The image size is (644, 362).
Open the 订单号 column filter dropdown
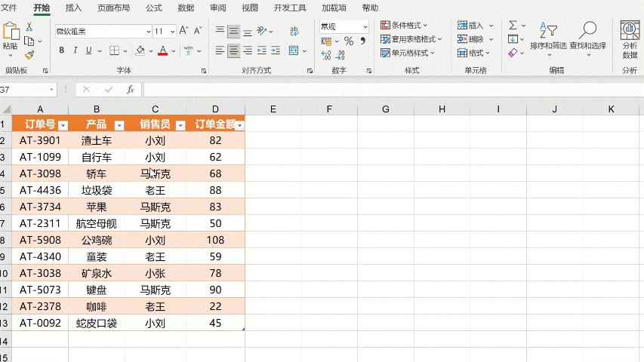pyautogui.click(x=63, y=125)
